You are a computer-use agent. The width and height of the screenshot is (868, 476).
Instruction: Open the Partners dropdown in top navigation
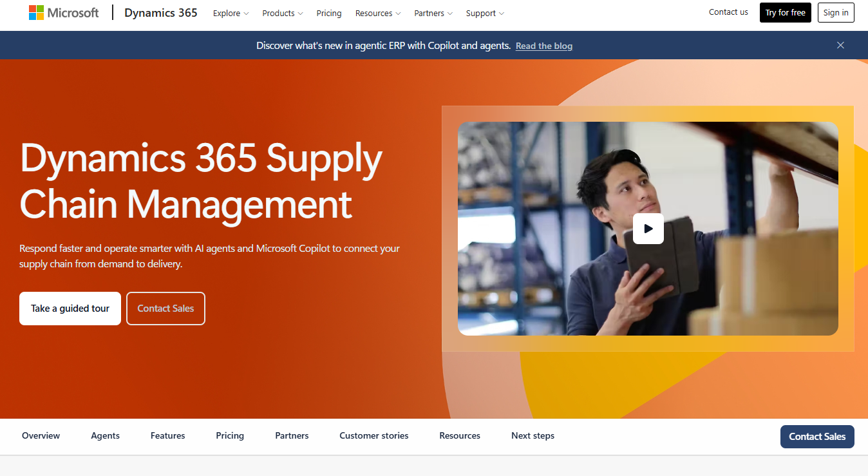click(433, 13)
